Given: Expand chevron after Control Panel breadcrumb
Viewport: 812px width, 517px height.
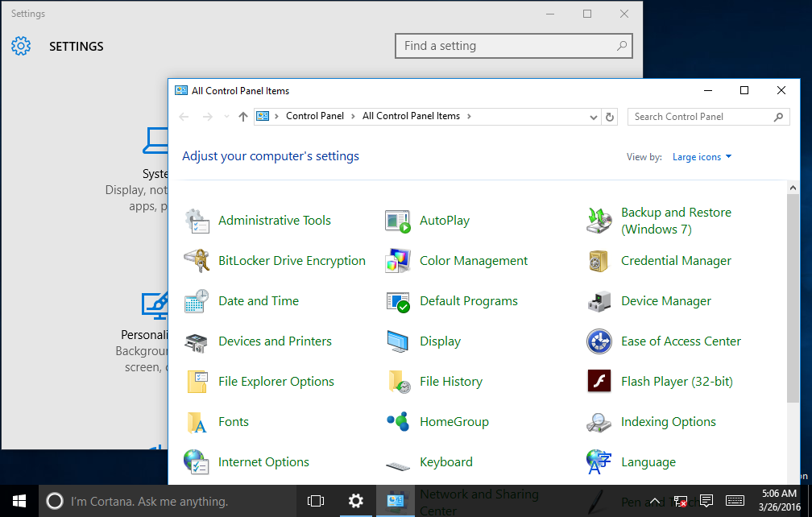Looking at the screenshot, I should pos(353,117).
